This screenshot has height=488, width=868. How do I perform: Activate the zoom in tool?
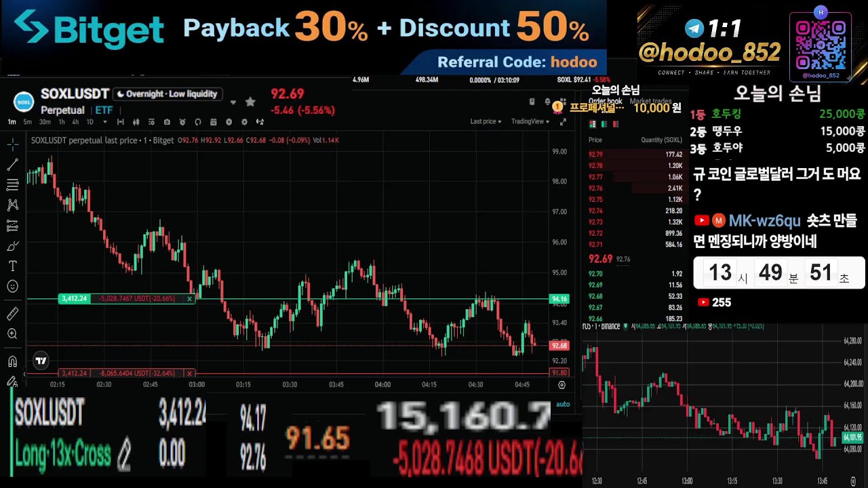coord(12,334)
